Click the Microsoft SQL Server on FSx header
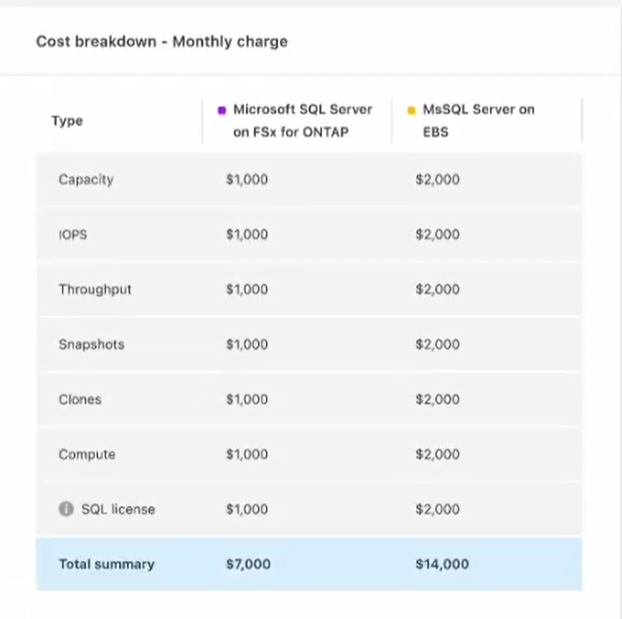The width and height of the screenshot is (622, 619). 296,120
